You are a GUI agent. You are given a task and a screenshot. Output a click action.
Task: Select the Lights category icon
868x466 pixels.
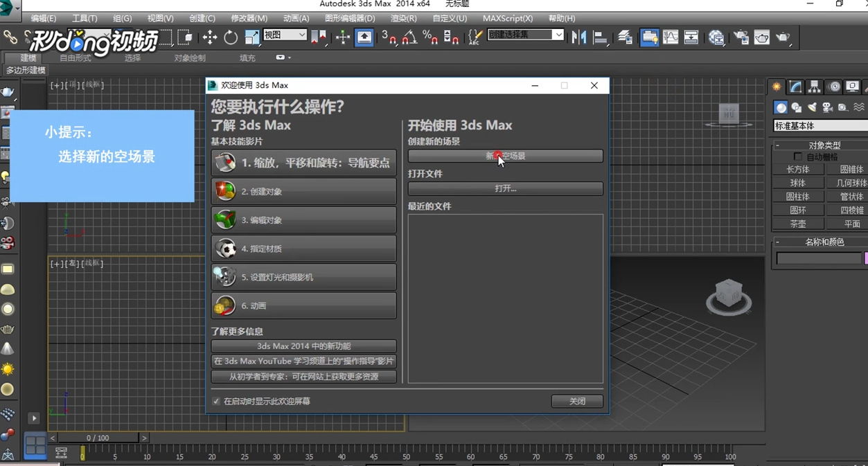point(812,107)
